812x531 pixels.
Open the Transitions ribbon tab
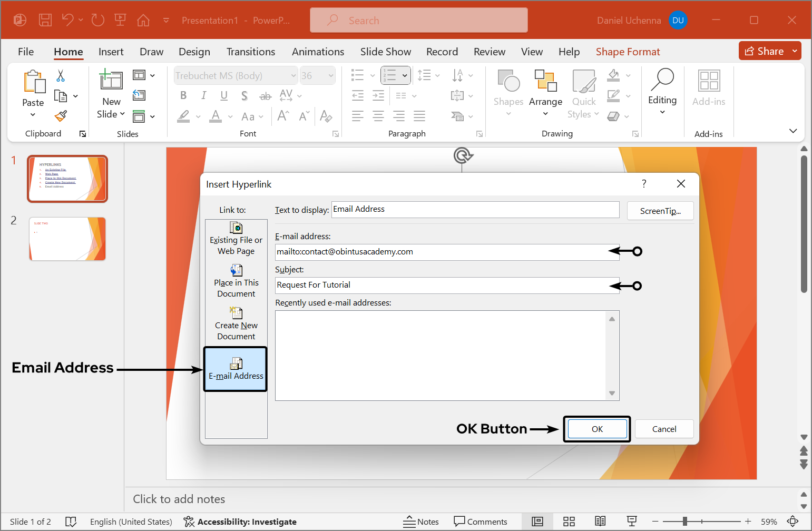point(251,52)
